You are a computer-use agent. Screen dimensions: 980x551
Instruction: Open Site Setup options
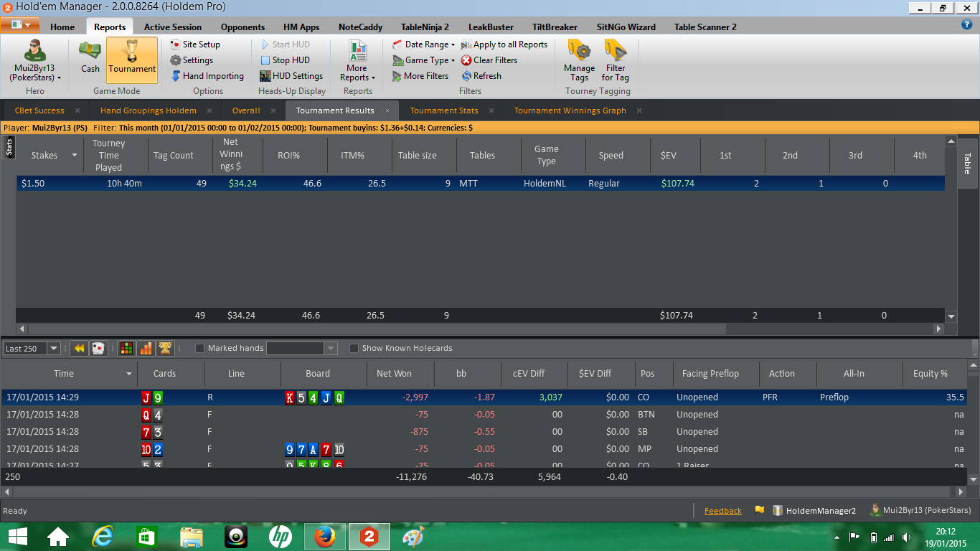click(x=195, y=44)
